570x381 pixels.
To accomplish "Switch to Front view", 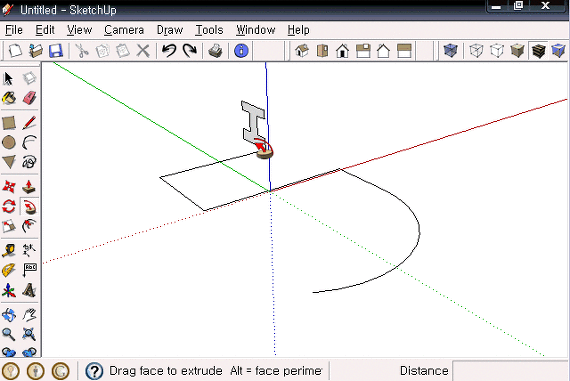I will pyautogui.click(x=342, y=51).
